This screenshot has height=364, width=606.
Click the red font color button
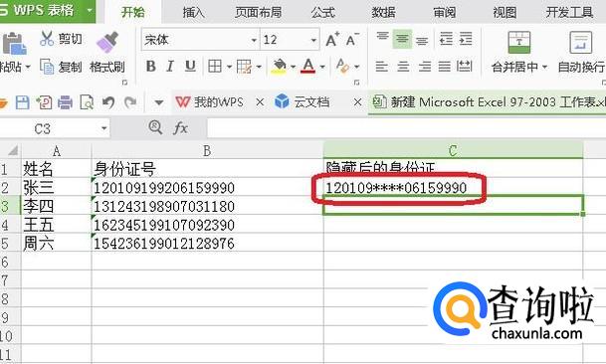coord(308,67)
